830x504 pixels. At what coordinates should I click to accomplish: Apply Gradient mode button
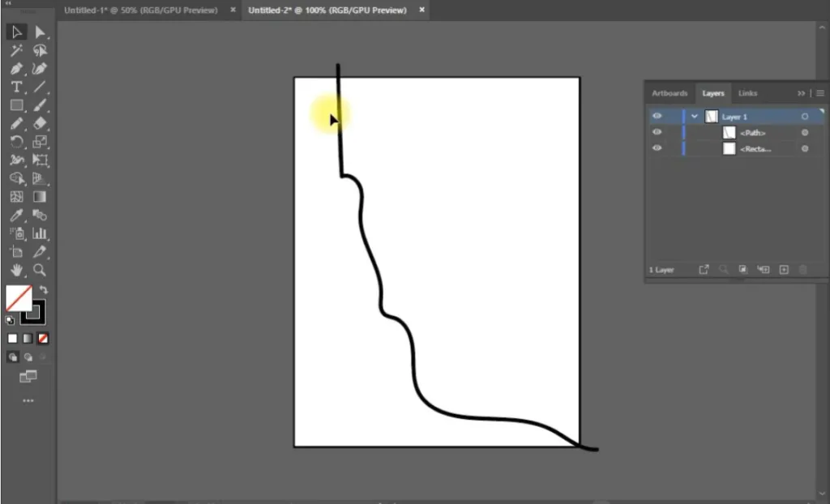click(x=28, y=338)
